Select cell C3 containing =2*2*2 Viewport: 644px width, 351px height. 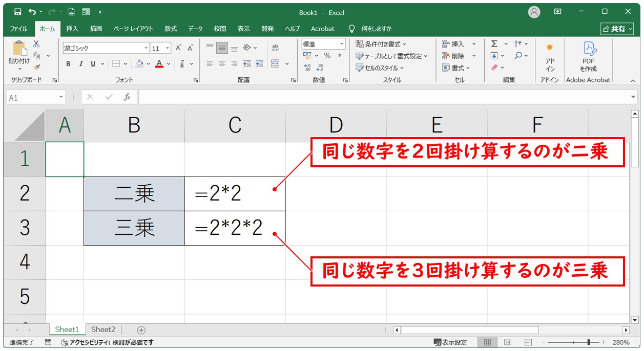(235, 228)
